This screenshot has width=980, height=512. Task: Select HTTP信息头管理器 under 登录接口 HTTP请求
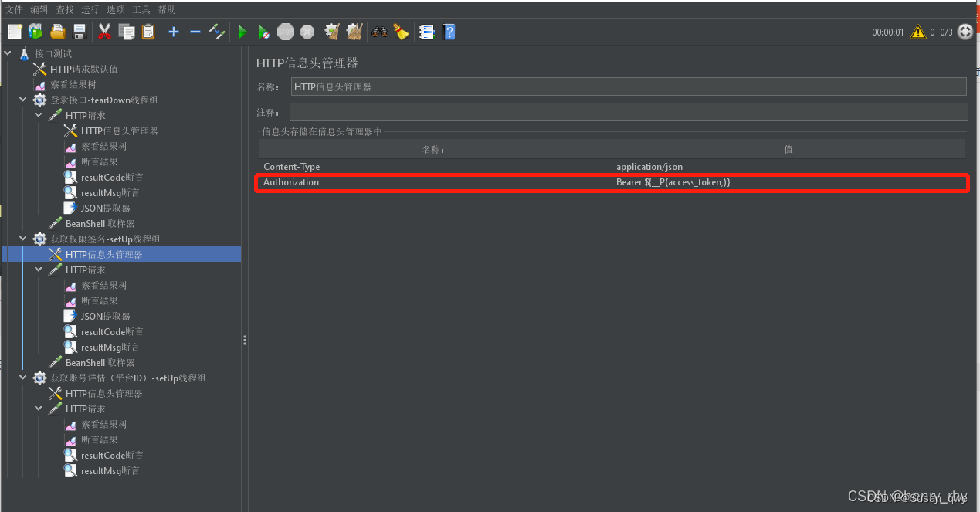click(x=119, y=131)
